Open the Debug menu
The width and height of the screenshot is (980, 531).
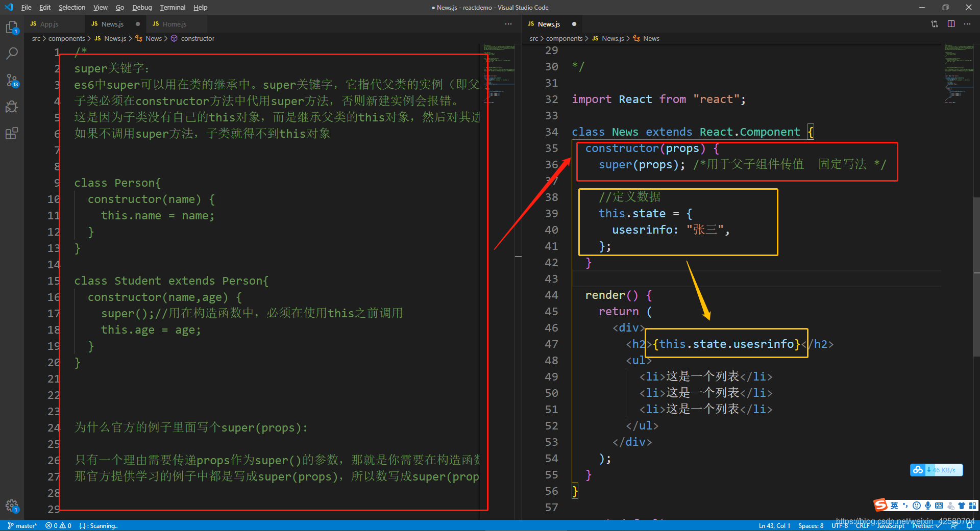point(142,7)
